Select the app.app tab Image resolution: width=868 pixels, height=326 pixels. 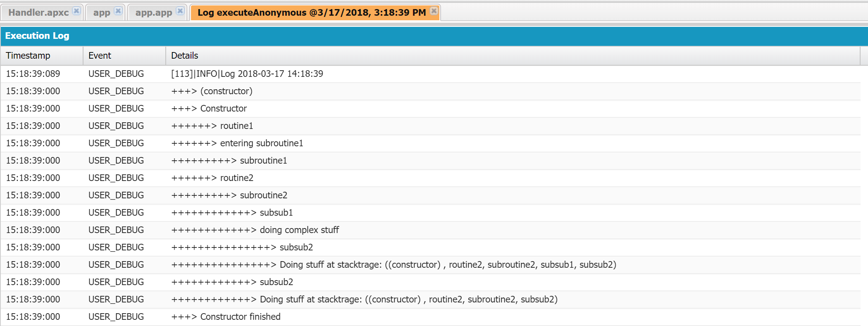(153, 12)
